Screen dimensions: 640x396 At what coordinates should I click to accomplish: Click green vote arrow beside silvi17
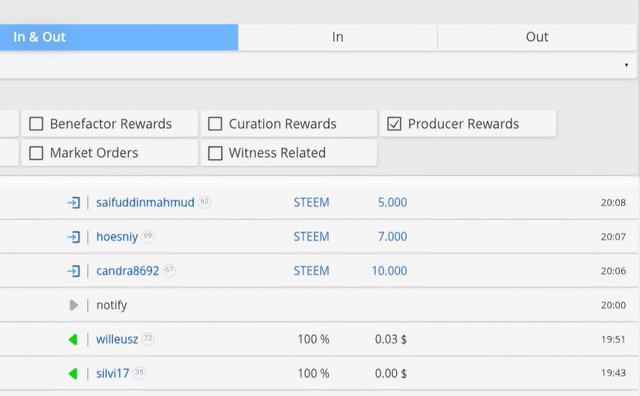coord(73,374)
